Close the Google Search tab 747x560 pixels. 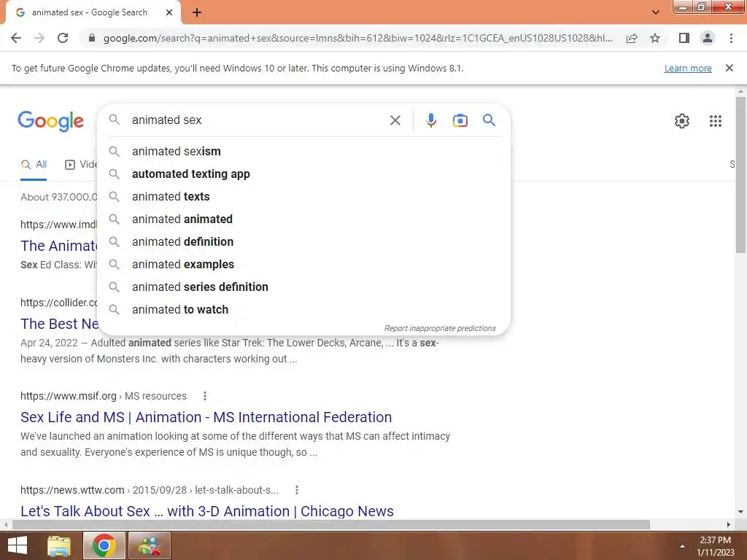[x=169, y=13]
